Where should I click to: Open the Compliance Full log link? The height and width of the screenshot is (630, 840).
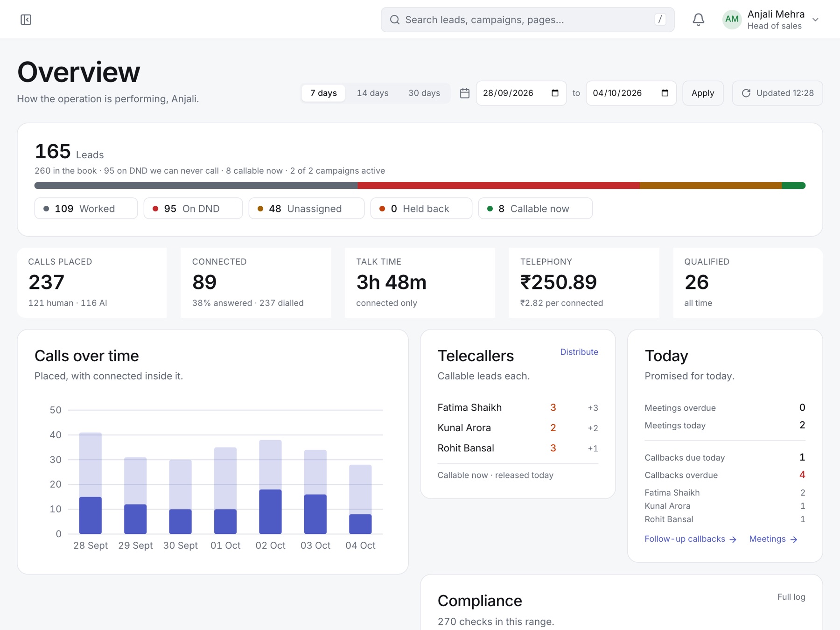coord(791,597)
